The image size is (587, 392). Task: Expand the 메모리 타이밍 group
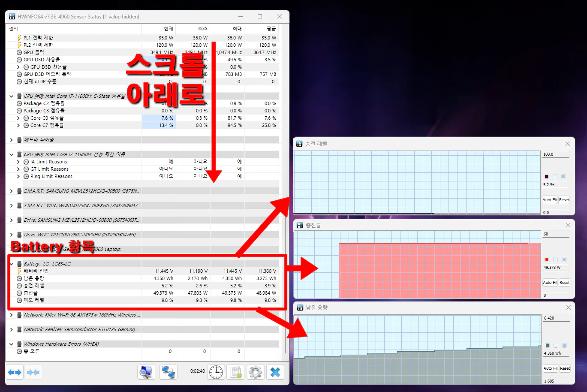click(x=11, y=140)
